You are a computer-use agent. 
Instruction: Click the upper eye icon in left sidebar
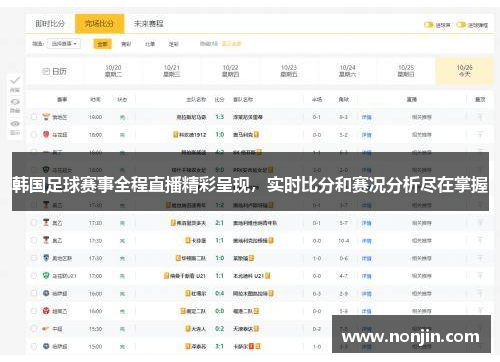(x=15, y=102)
